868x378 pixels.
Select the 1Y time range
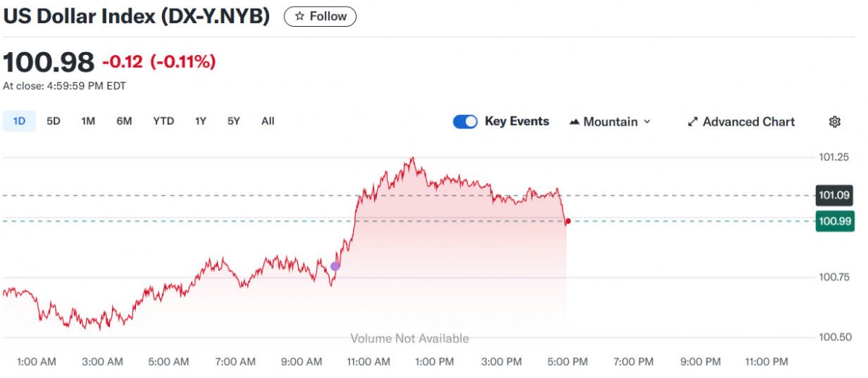click(200, 121)
